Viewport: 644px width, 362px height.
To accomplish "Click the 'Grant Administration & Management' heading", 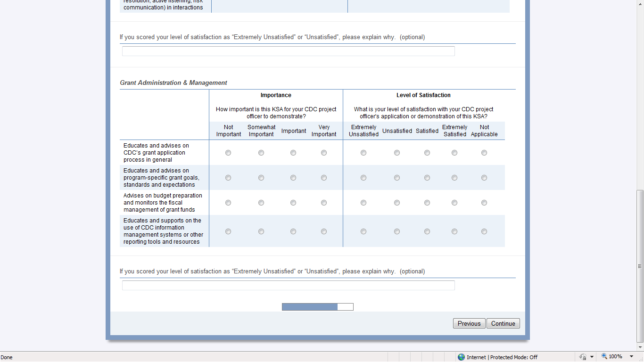I will pyautogui.click(x=173, y=82).
